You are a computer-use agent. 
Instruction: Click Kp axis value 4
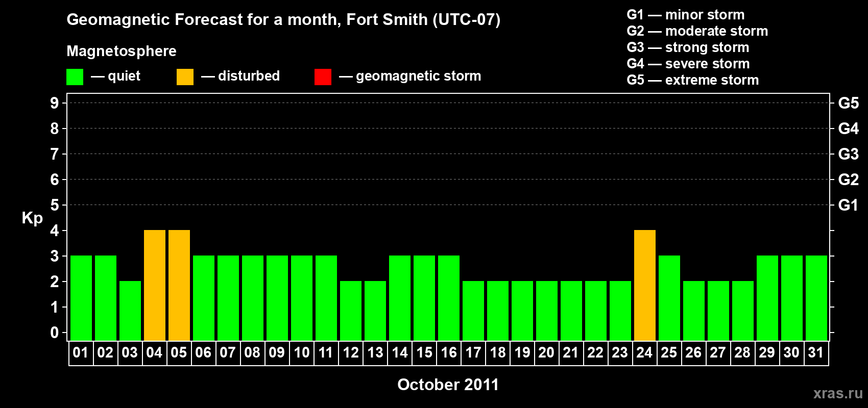pos(55,231)
